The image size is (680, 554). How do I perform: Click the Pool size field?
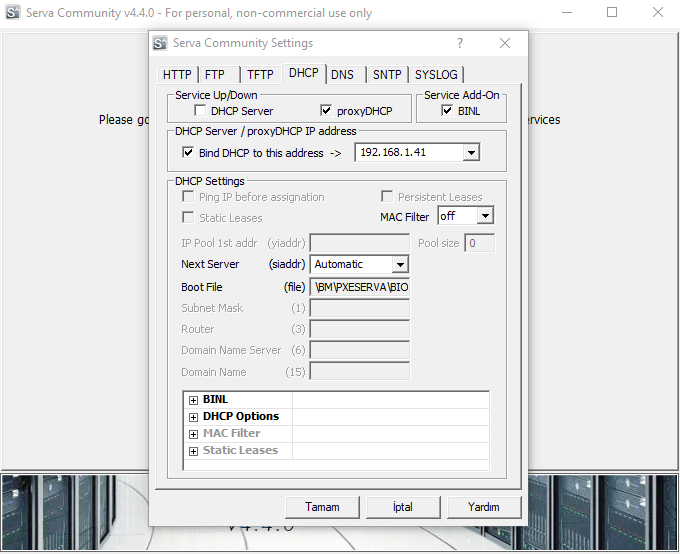coord(480,243)
